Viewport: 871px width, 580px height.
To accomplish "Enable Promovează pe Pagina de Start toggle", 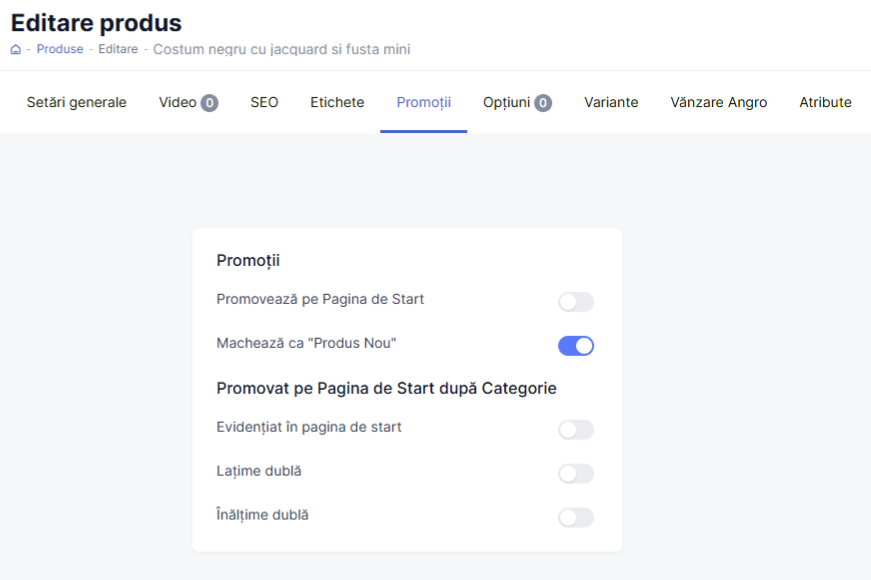I will (x=576, y=302).
